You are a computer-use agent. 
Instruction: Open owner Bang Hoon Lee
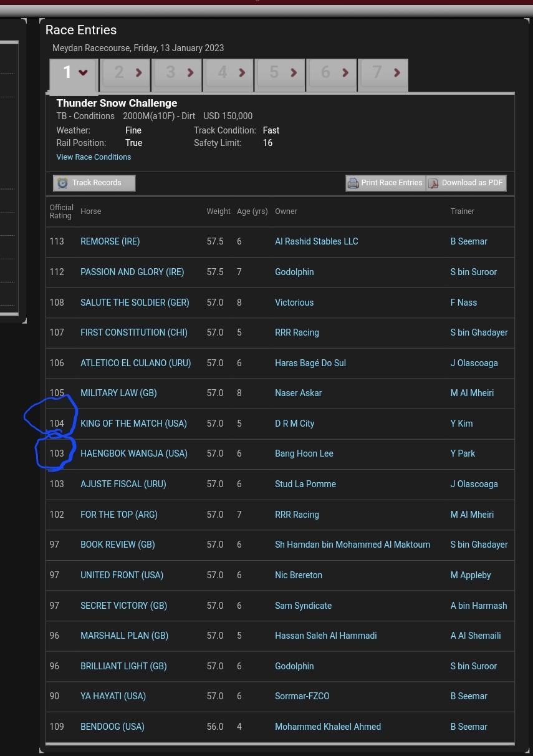pos(304,453)
